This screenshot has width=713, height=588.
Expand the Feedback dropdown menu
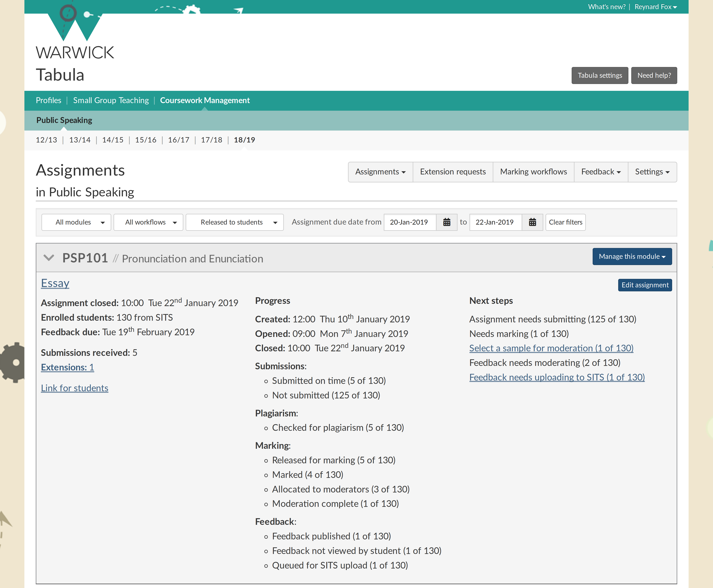tap(601, 172)
